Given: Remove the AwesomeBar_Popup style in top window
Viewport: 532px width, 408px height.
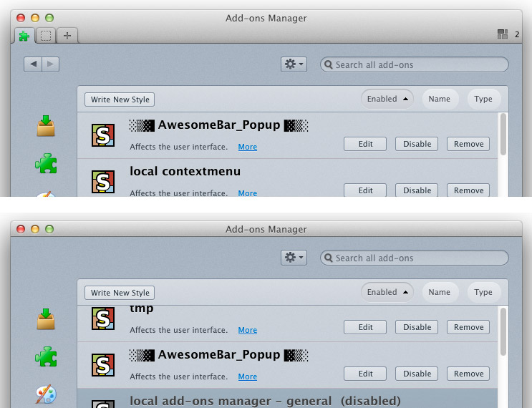Looking at the screenshot, I should [x=468, y=144].
